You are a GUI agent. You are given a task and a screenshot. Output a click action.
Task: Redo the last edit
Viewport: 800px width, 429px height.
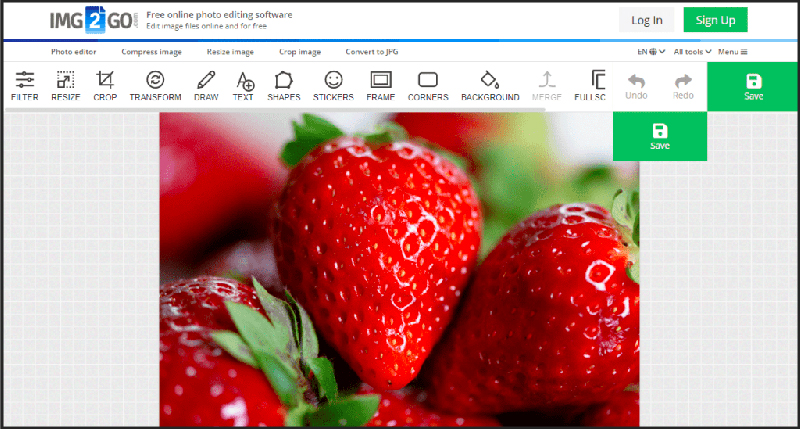tap(683, 87)
